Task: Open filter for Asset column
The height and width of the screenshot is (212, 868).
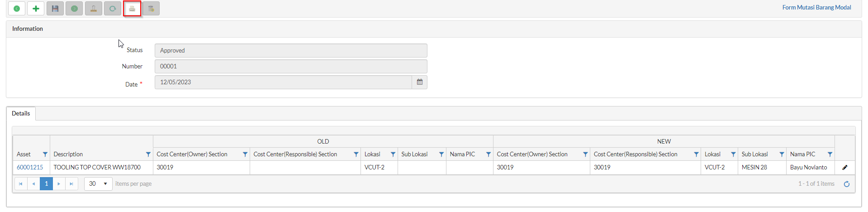Action: click(45, 154)
